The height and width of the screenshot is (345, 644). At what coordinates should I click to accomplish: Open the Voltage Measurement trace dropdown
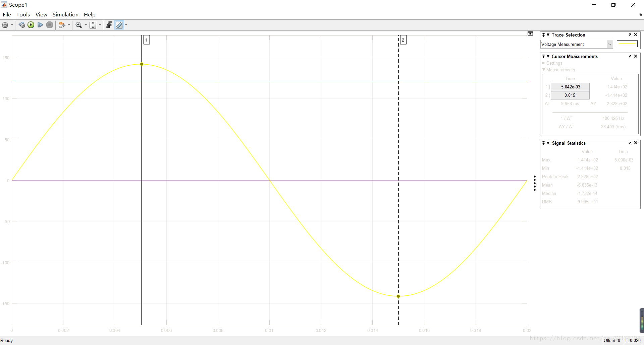(x=609, y=44)
